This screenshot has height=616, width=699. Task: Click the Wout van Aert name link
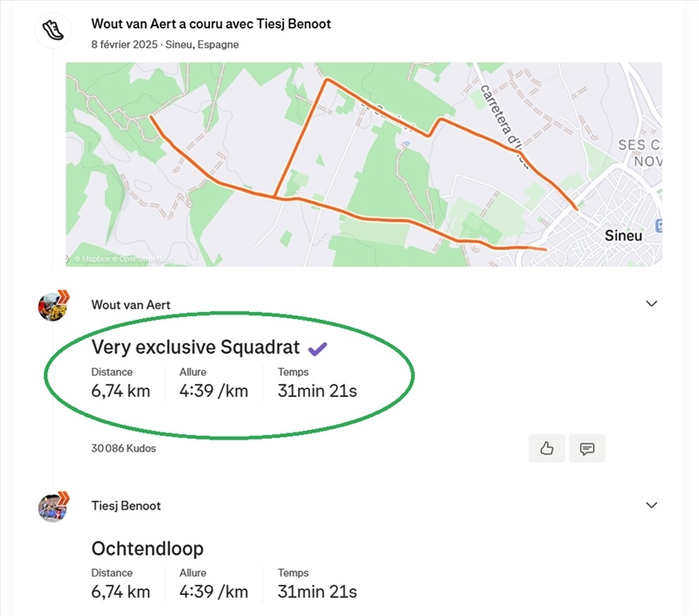(x=130, y=305)
